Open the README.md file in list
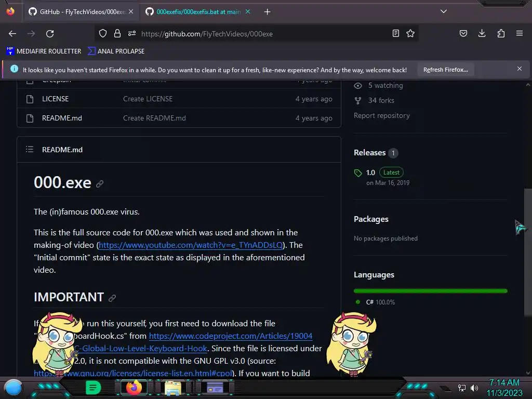Image resolution: width=532 pixels, height=399 pixels. coord(62,118)
